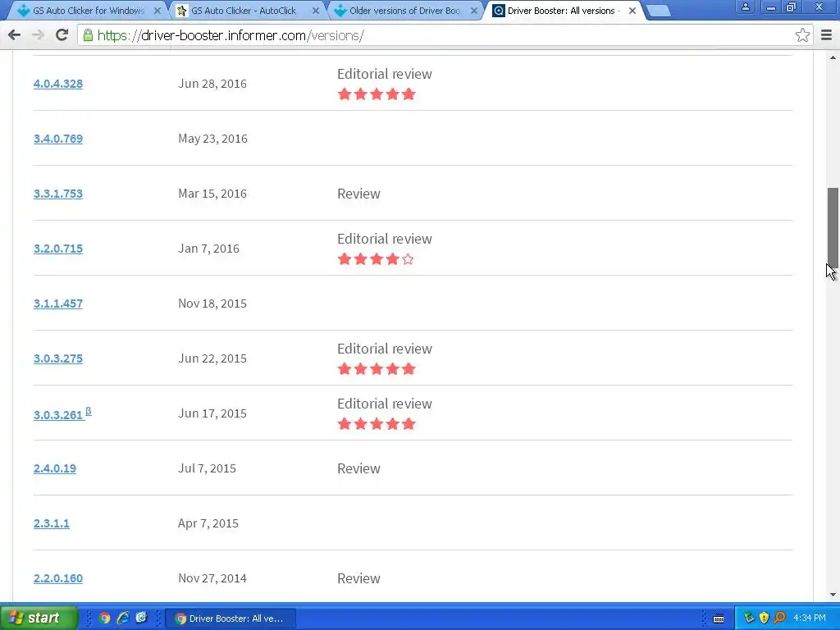Close the 'GS Auto Clicker for Windows' tab
Viewport: 840px width, 630px height.
(x=157, y=11)
